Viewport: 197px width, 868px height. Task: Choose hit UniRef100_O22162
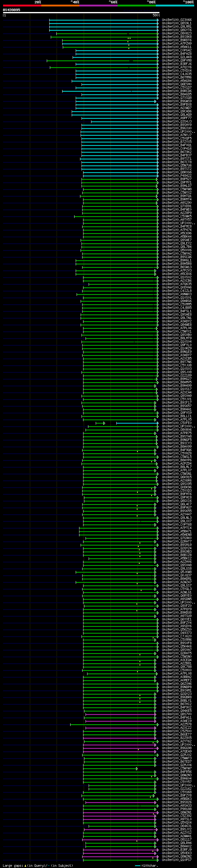tap(176, 789)
